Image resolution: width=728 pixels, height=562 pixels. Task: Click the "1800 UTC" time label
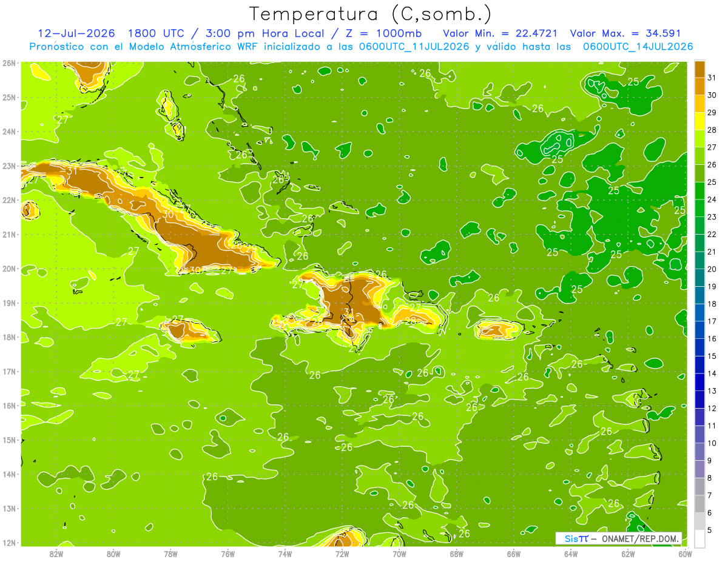coord(156,33)
